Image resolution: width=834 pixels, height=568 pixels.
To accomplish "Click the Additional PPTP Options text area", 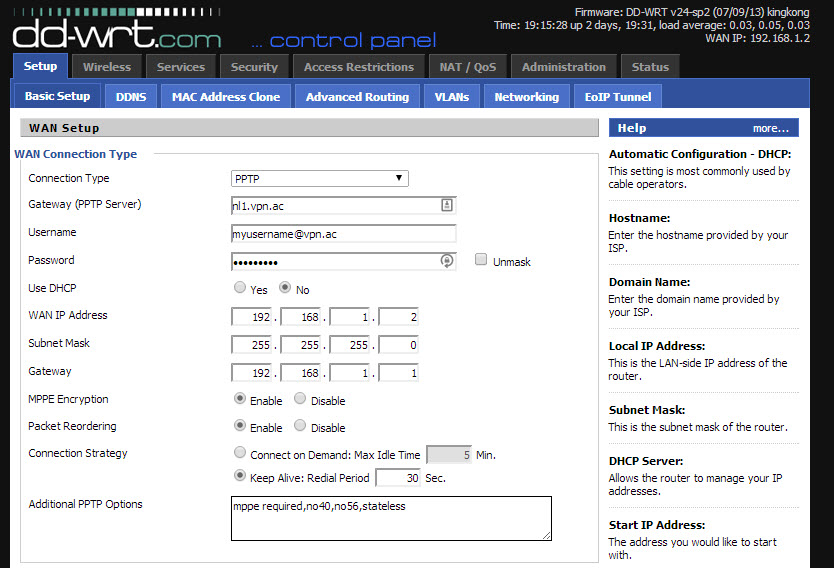I will [391, 519].
